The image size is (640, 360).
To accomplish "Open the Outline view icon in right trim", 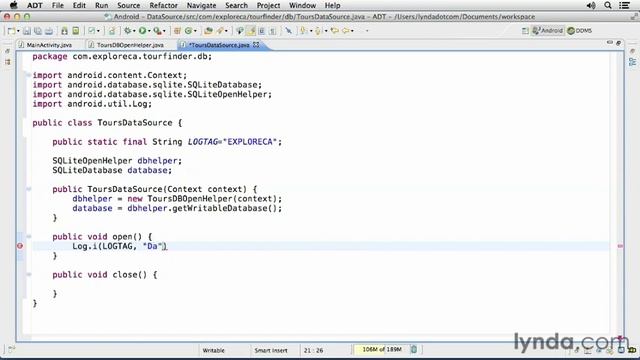I will click(x=633, y=62).
